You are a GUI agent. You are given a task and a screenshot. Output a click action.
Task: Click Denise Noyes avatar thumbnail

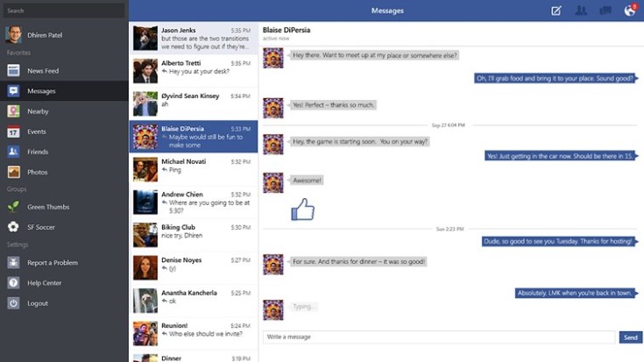(x=145, y=268)
